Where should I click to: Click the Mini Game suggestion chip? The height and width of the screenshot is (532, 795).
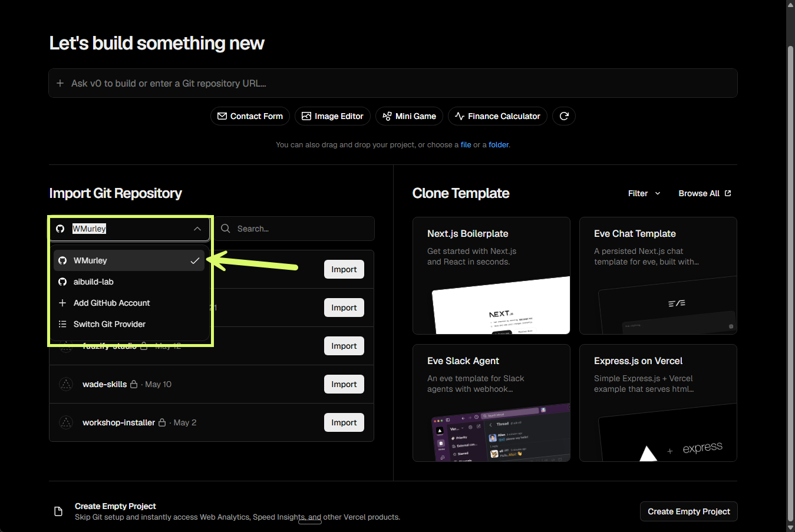pyautogui.click(x=409, y=116)
